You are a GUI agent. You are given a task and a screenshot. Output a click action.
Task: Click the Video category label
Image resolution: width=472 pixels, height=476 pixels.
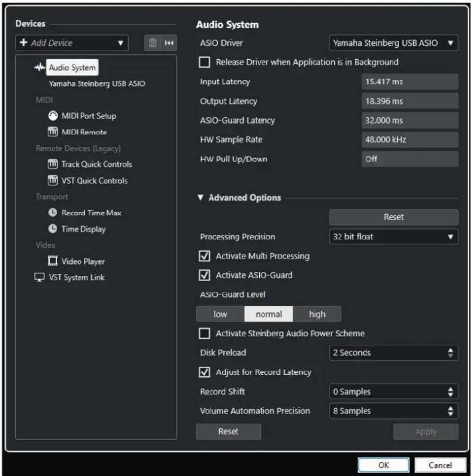[46, 245]
